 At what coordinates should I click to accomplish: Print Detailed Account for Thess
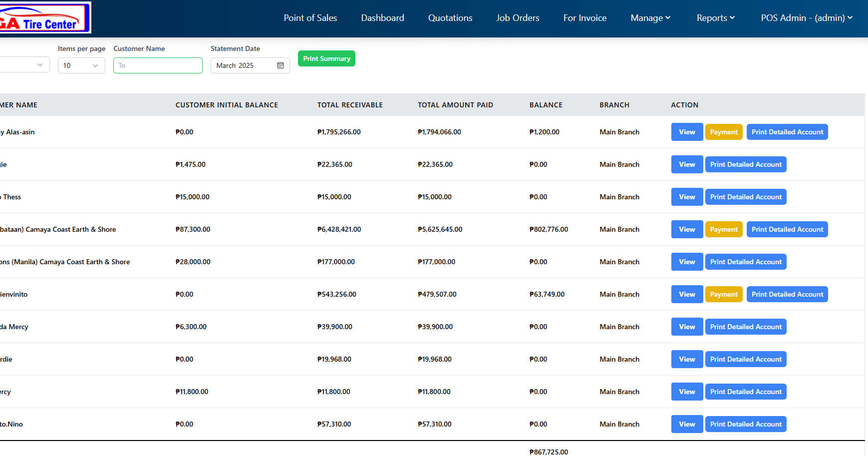[746, 197]
